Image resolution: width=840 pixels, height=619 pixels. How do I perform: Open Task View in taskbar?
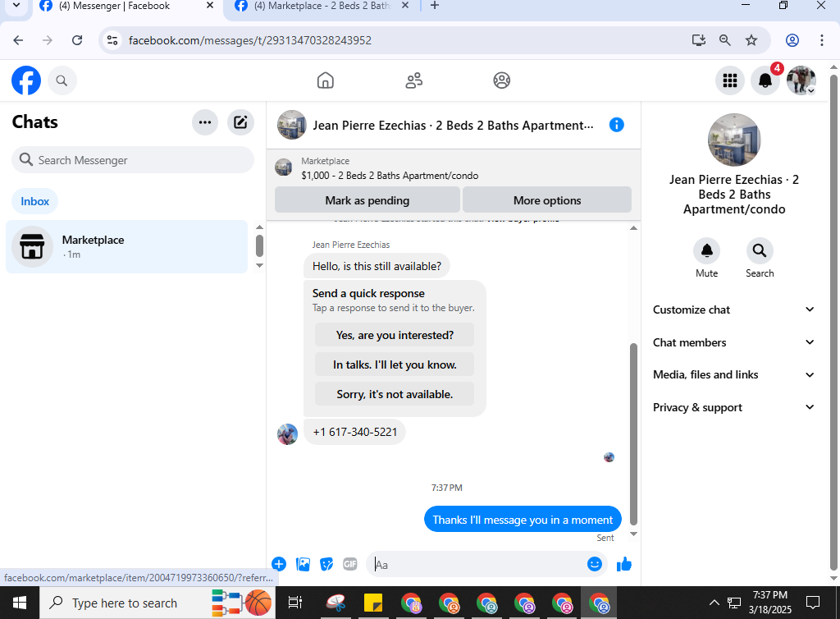pyautogui.click(x=294, y=603)
